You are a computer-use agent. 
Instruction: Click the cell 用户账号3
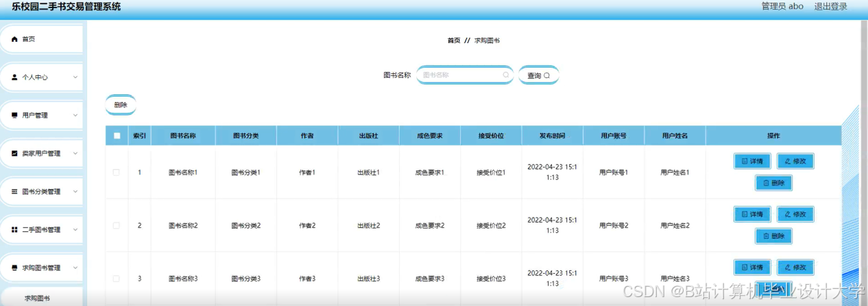pyautogui.click(x=614, y=279)
